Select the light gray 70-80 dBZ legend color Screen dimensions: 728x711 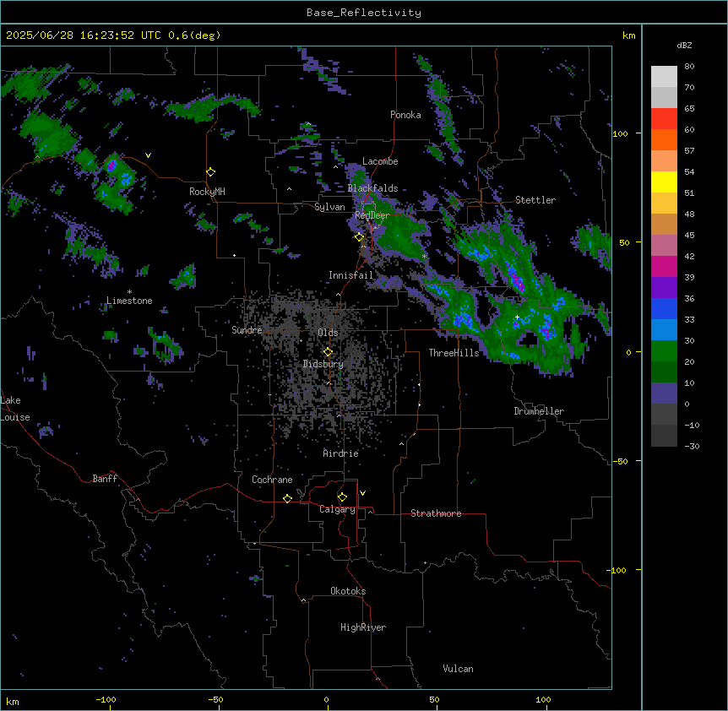[x=664, y=77]
